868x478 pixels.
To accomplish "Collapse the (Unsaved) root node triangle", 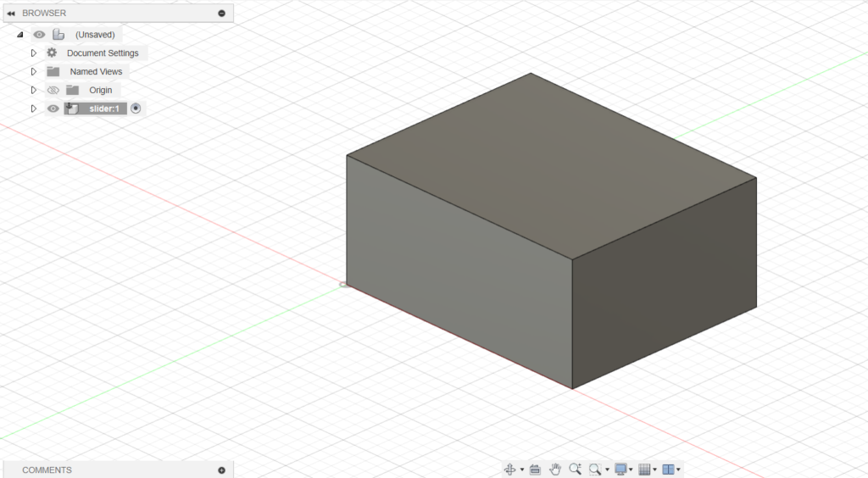I will (20, 34).
